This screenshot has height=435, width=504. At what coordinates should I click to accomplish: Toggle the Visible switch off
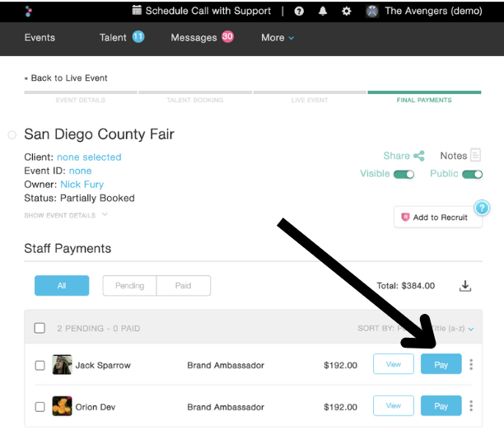(404, 174)
